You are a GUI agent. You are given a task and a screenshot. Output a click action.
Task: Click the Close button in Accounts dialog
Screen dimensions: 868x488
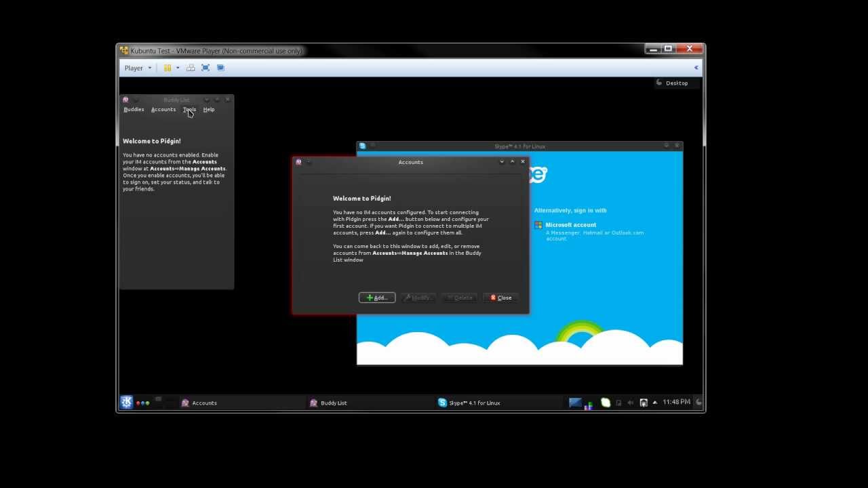[500, 298]
